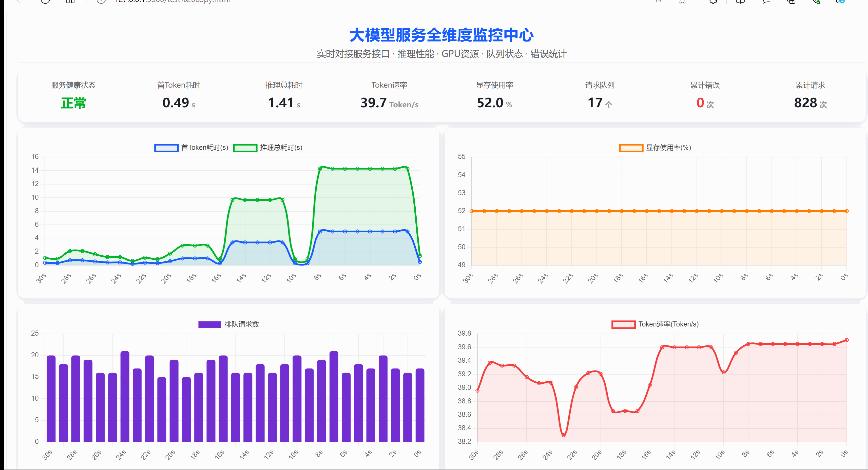
Task: Click the 0.49 s value
Action: point(179,103)
